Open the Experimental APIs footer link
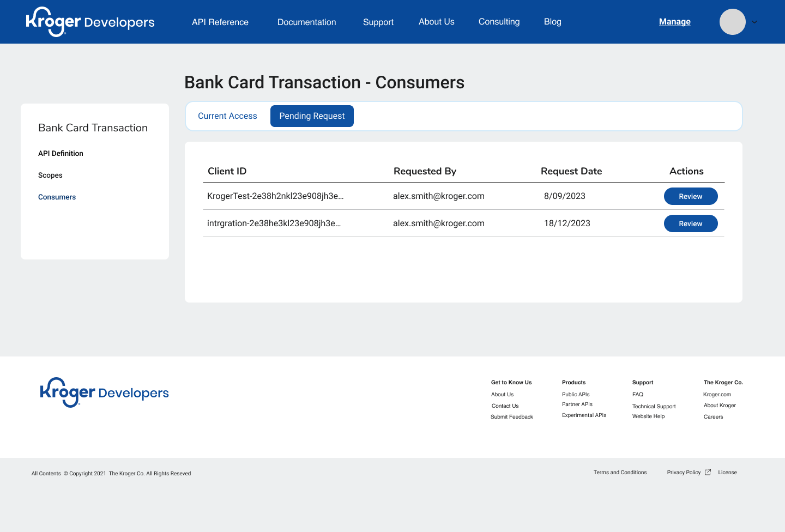This screenshot has height=532, width=785. pyautogui.click(x=584, y=415)
